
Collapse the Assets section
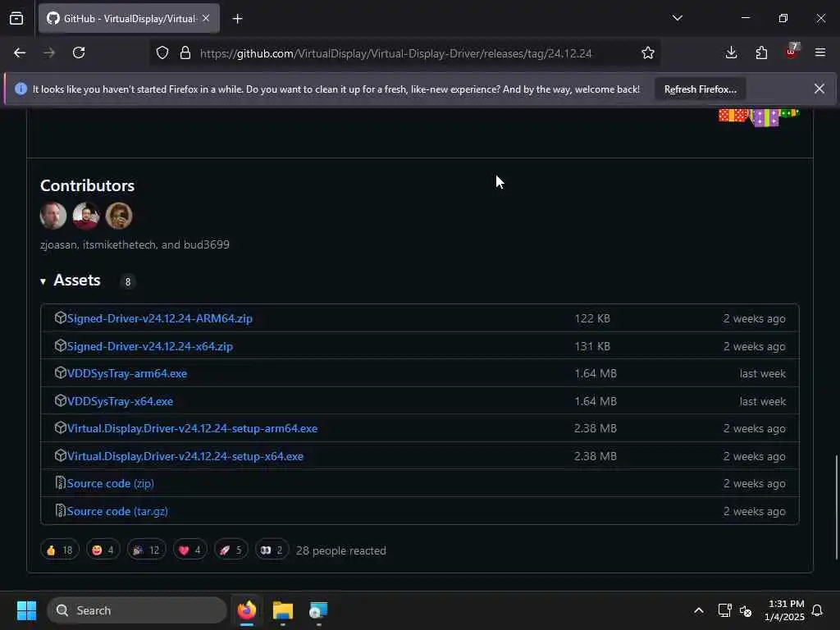[x=71, y=281]
